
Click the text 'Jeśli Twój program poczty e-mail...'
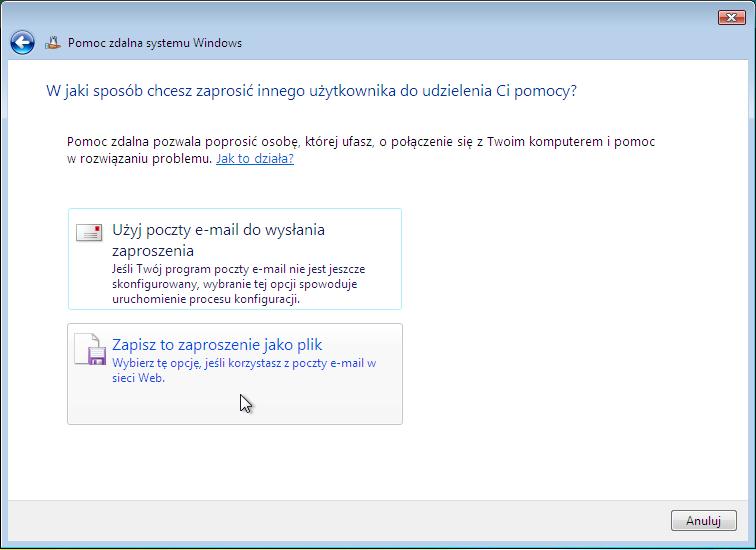[x=239, y=284]
